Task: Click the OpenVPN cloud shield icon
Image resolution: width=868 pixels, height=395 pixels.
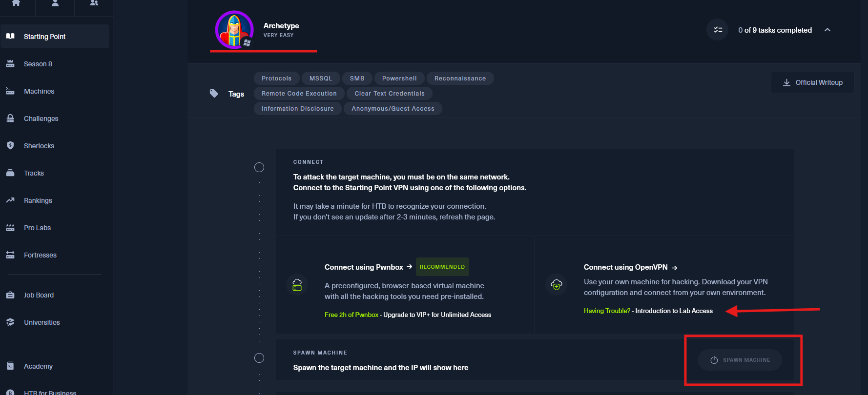Action: (x=556, y=285)
